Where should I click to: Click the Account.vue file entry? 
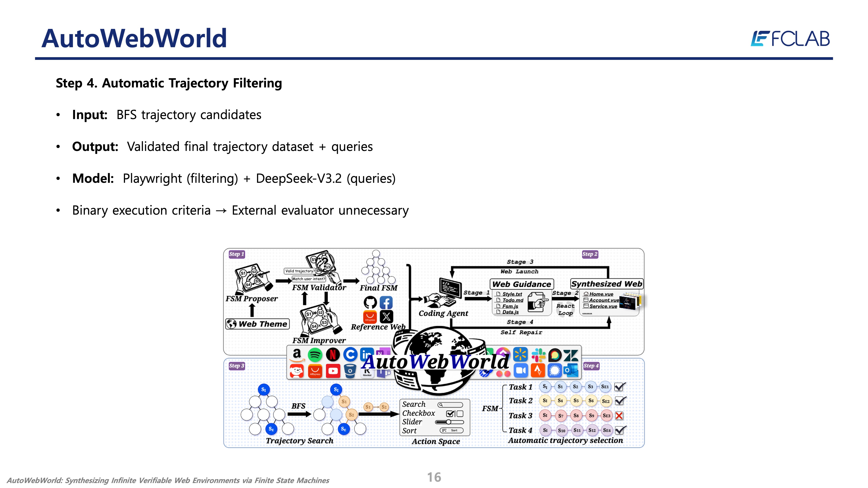click(x=601, y=300)
